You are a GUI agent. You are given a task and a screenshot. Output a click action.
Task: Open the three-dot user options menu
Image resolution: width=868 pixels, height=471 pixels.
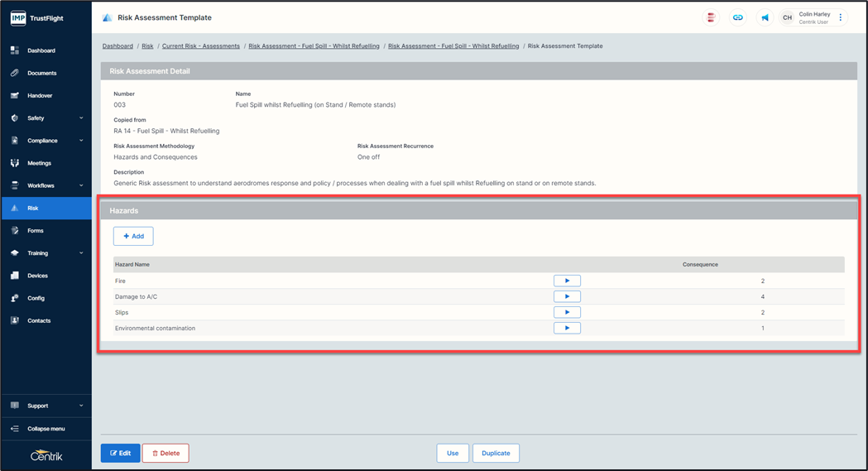pyautogui.click(x=841, y=17)
